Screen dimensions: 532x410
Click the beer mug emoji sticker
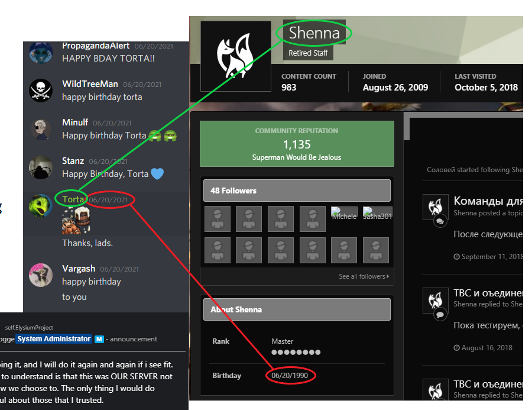[x=76, y=221]
